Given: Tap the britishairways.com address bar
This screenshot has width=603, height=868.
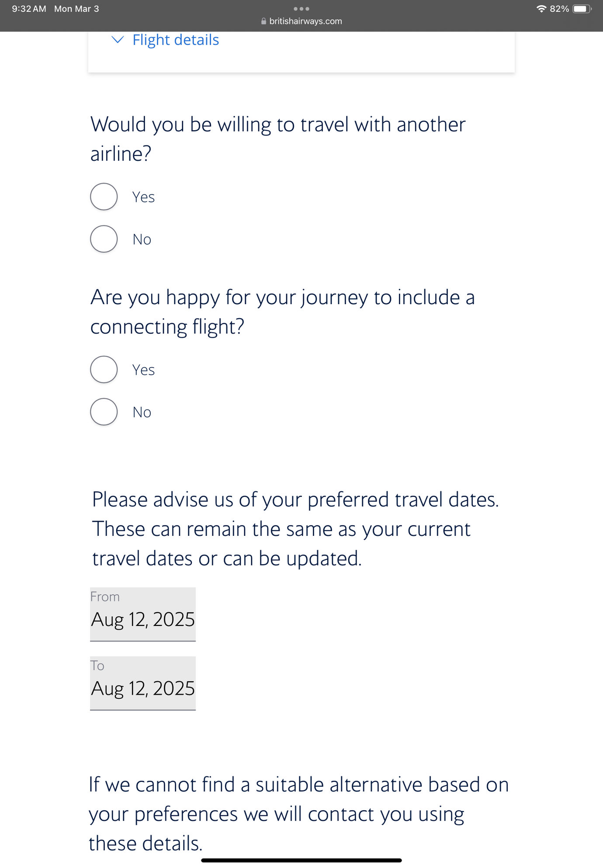Looking at the screenshot, I should 301,21.
